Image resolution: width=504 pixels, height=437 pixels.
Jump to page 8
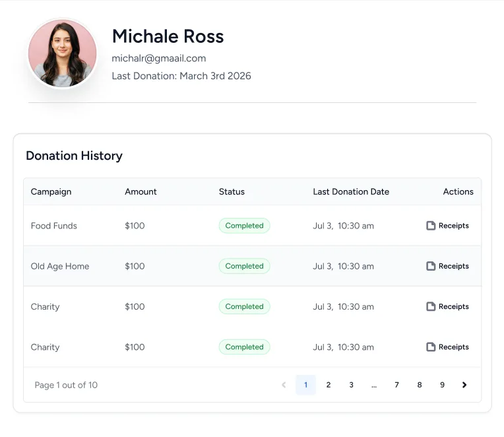point(420,385)
